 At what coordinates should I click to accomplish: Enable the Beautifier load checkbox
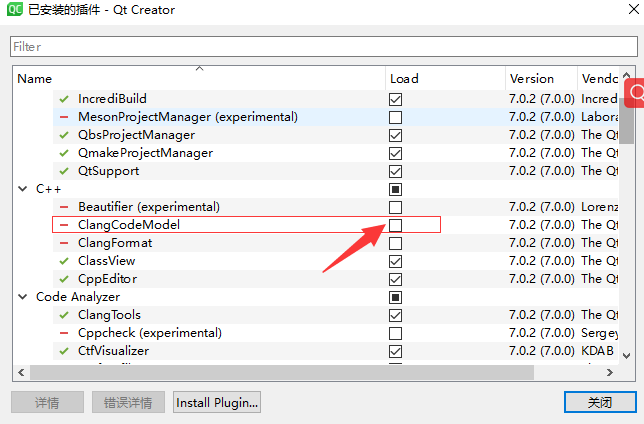click(x=396, y=207)
